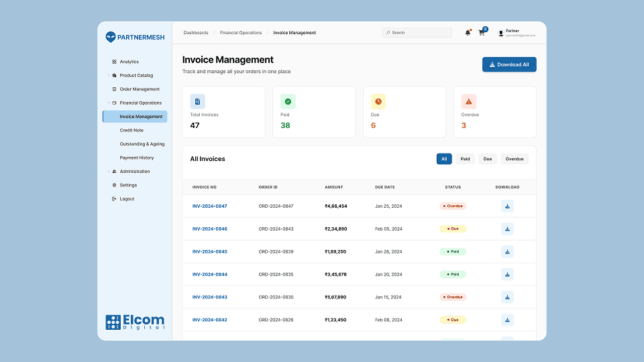The image size is (644, 362).
Task: Click download icon for INV-2024-0843
Action: click(x=507, y=297)
